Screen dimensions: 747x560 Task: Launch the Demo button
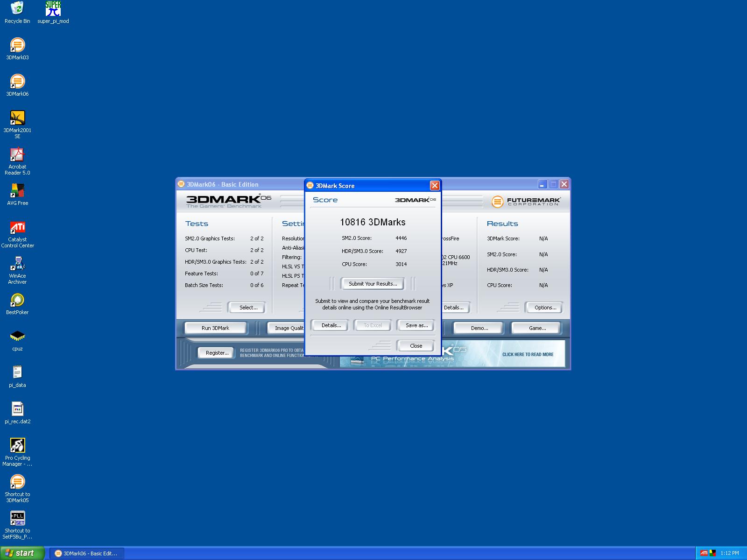point(479,328)
